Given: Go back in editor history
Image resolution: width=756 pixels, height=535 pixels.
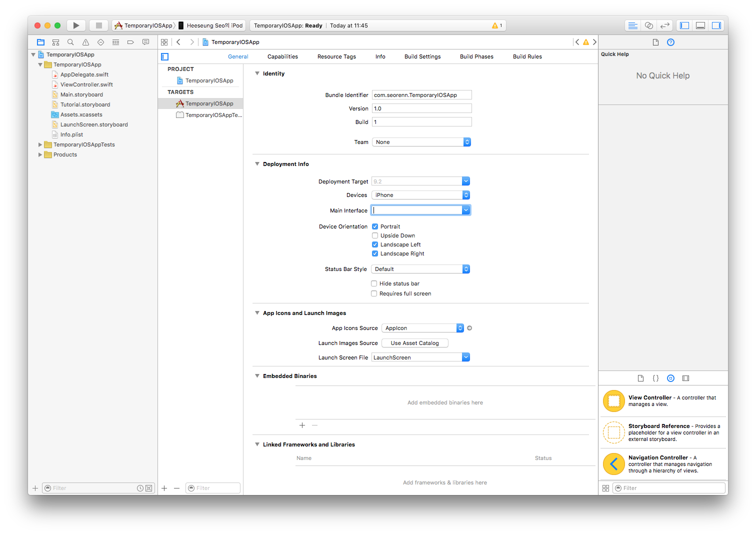Looking at the screenshot, I should [178, 42].
